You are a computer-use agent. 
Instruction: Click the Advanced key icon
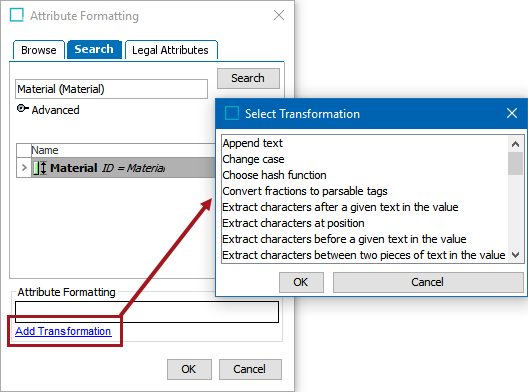(x=23, y=109)
